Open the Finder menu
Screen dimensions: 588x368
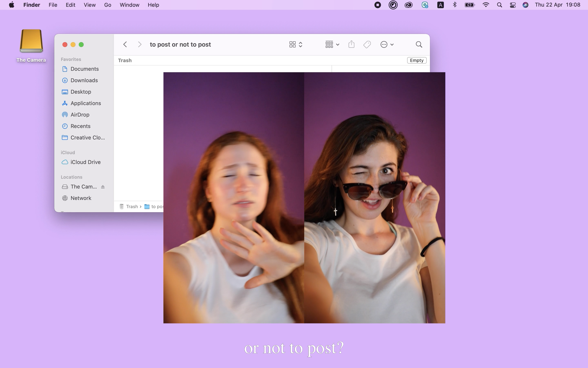point(32,5)
